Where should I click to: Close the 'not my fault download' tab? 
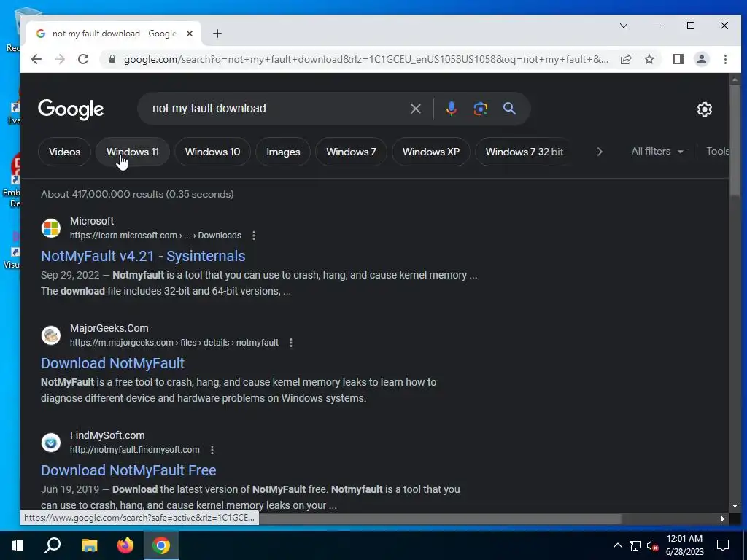(x=190, y=34)
